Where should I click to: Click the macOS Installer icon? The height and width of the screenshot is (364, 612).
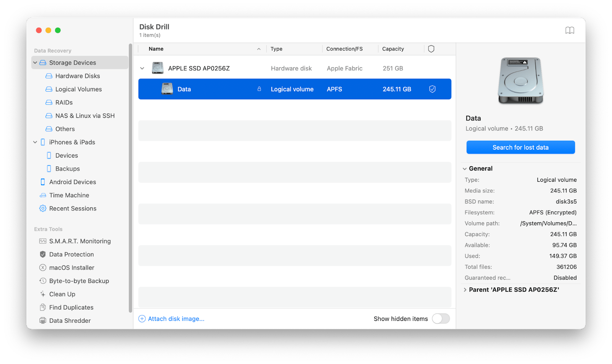(x=43, y=268)
